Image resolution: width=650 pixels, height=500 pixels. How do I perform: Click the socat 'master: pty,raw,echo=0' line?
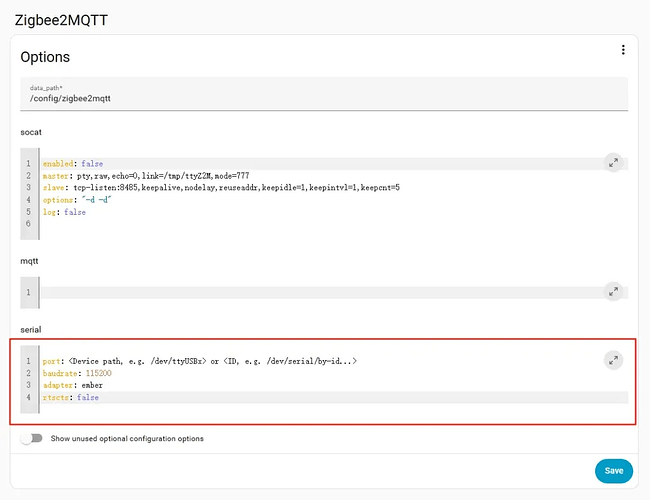[x=146, y=176]
